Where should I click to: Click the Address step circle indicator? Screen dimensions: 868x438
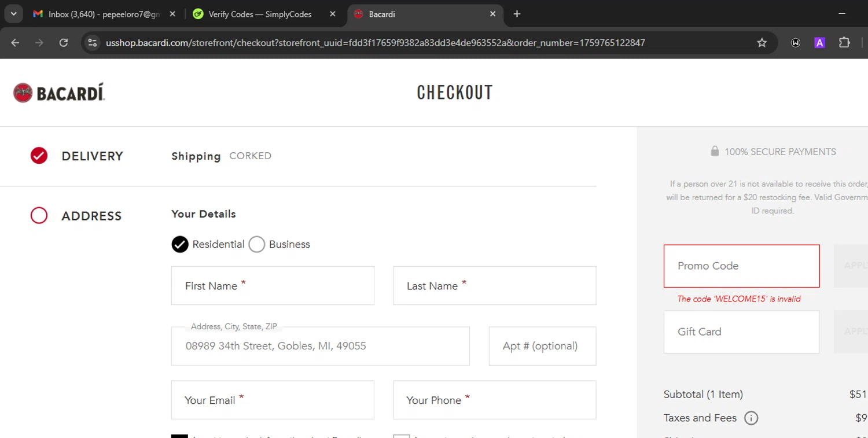(x=39, y=215)
